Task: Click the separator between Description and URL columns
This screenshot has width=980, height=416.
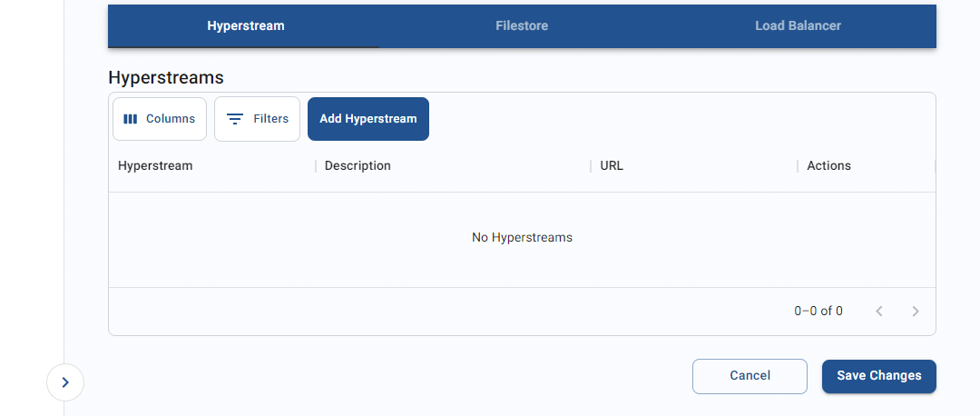Action: coord(591,166)
